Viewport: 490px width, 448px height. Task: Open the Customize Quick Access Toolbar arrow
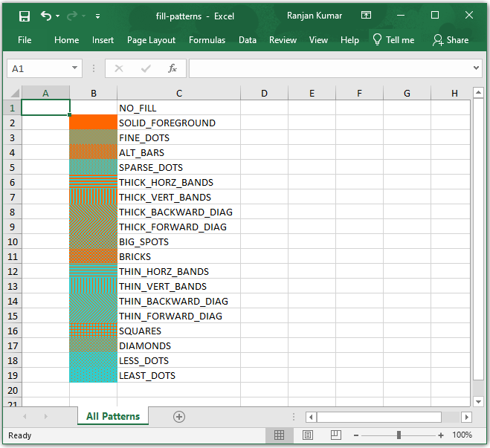coord(98,16)
